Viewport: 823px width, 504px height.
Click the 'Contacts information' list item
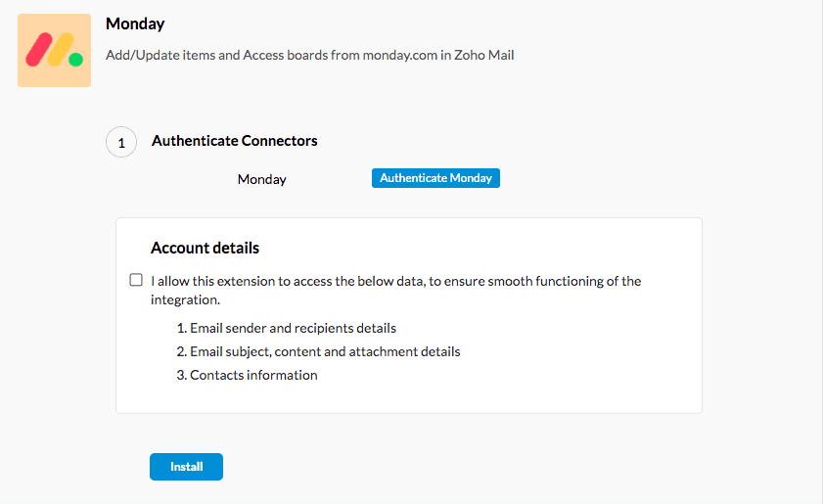click(x=248, y=376)
